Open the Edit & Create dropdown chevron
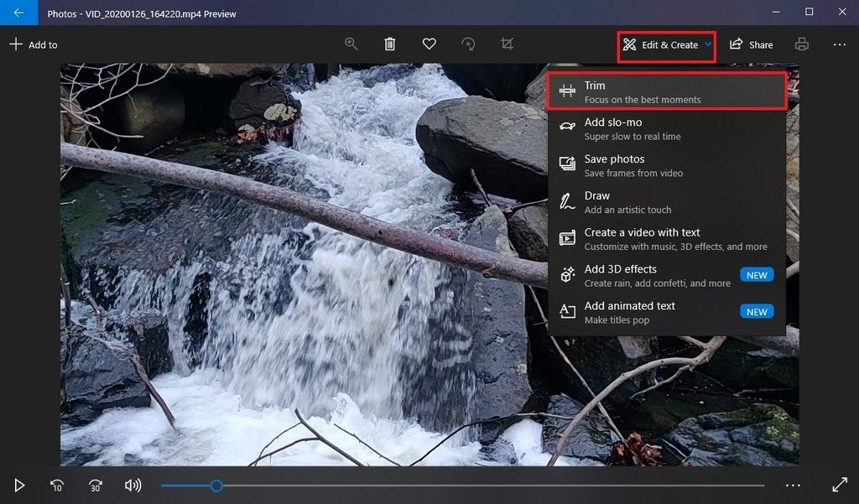Screen dimensions: 859x504 coord(707,44)
